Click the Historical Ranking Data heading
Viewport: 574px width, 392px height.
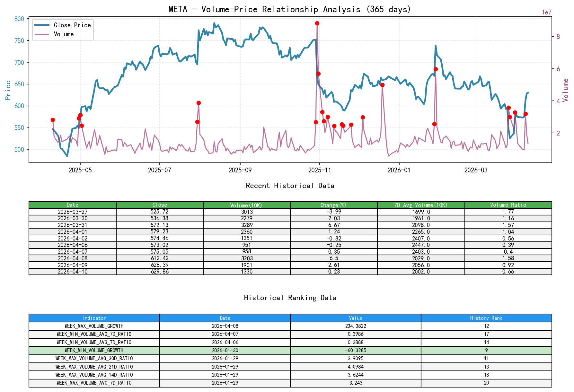tap(290, 298)
